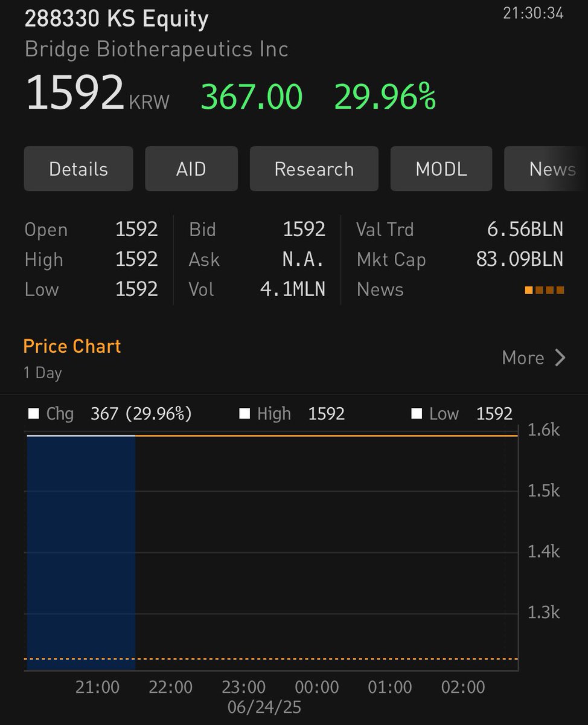Select the 1 Day period label
This screenshot has height=725, width=588.
click(43, 373)
